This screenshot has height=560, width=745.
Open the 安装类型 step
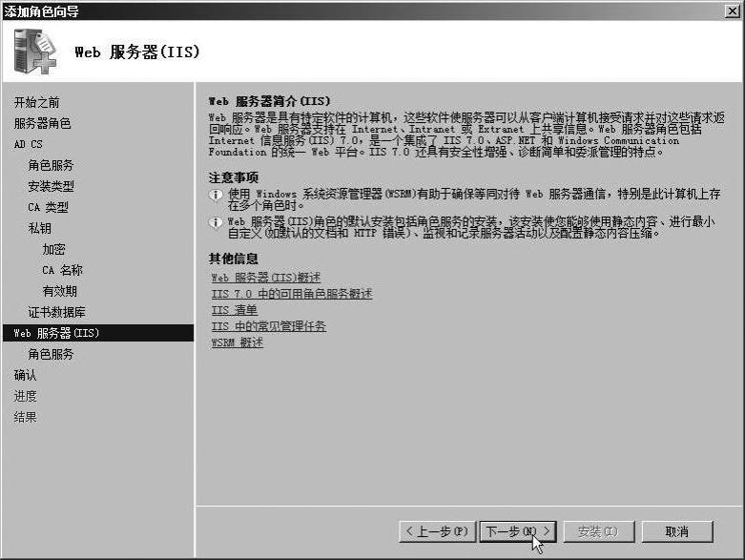click(x=51, y=186)
